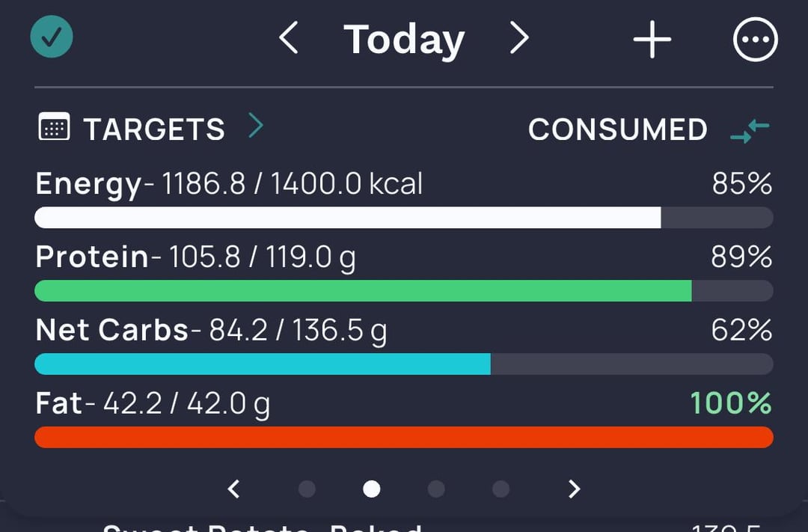
Task: Click the Energy progress bar
Action: click(x=404, y=218)
